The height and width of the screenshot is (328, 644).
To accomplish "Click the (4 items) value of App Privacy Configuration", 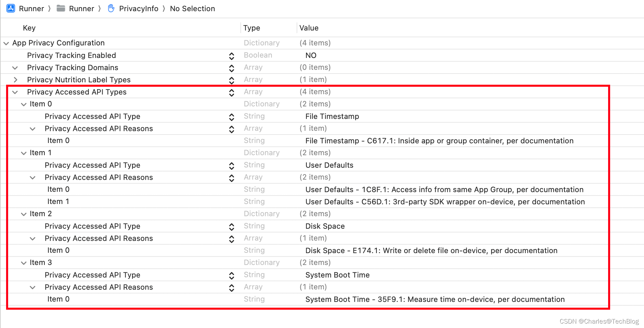I will [x=315, y=43].
